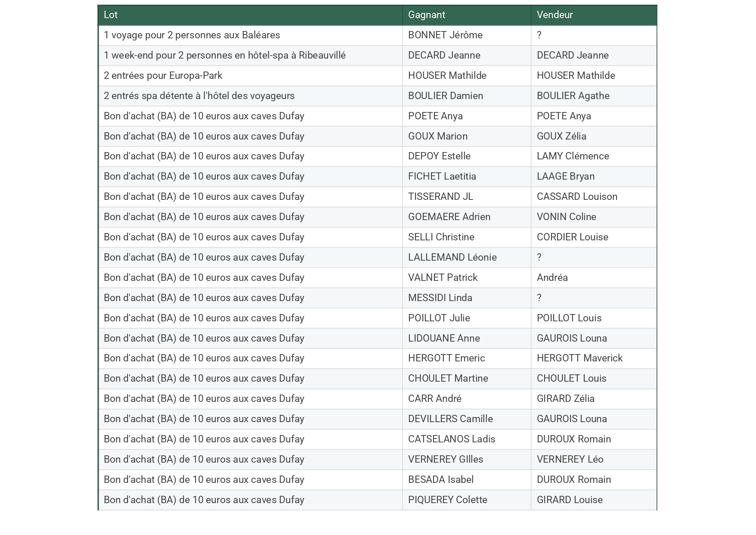Select VERNEREY Léo in Vendeur column
The width and height of the screenshot is (756, 535).
(x=570, y=460)
